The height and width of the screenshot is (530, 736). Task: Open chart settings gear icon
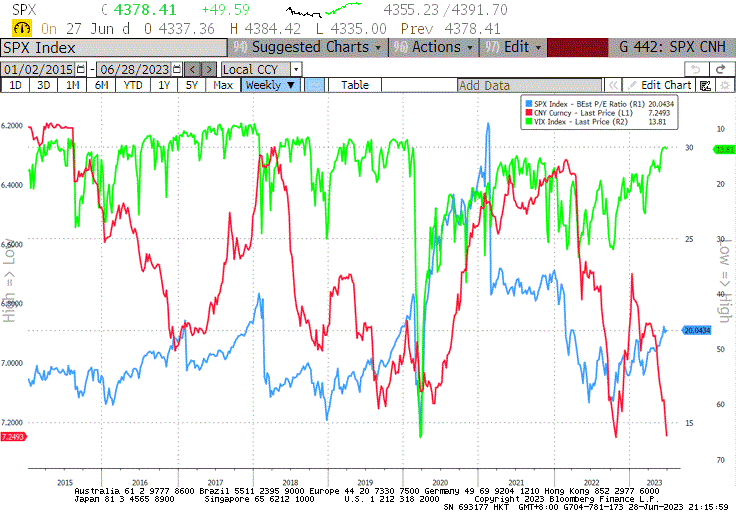[x=725, y=85]
